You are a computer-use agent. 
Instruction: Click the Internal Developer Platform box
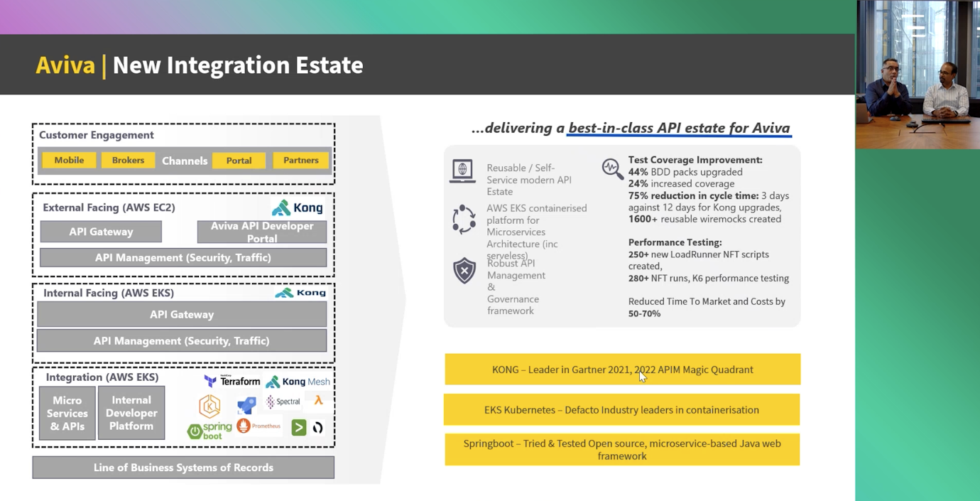(x=131, y=413)
